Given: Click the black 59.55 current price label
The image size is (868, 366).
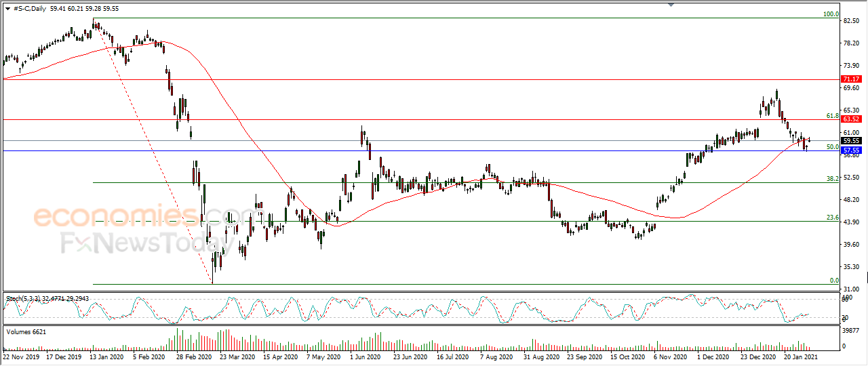Looking at the screenshot, I should (x=851, y=141).
